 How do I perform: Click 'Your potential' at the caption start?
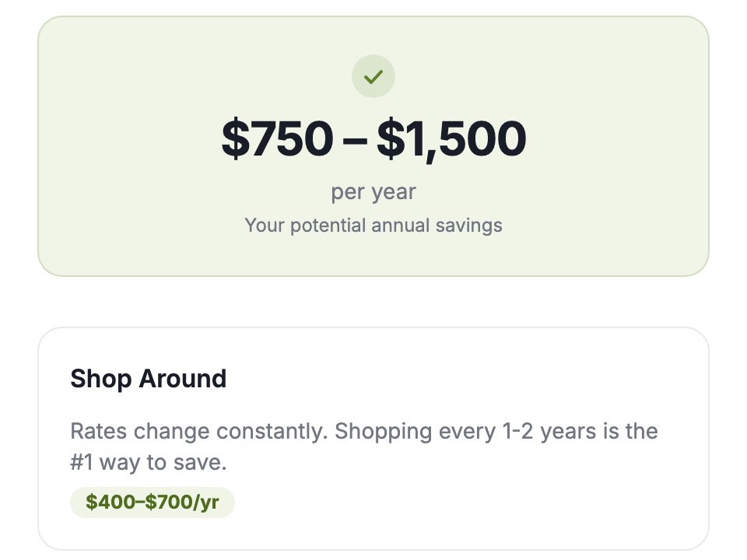click(305, 226)
